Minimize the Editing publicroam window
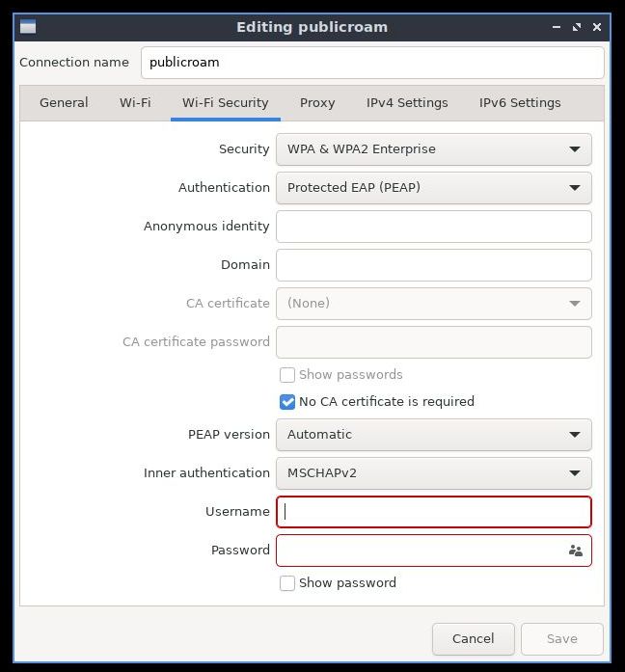 tap(557, 27)
